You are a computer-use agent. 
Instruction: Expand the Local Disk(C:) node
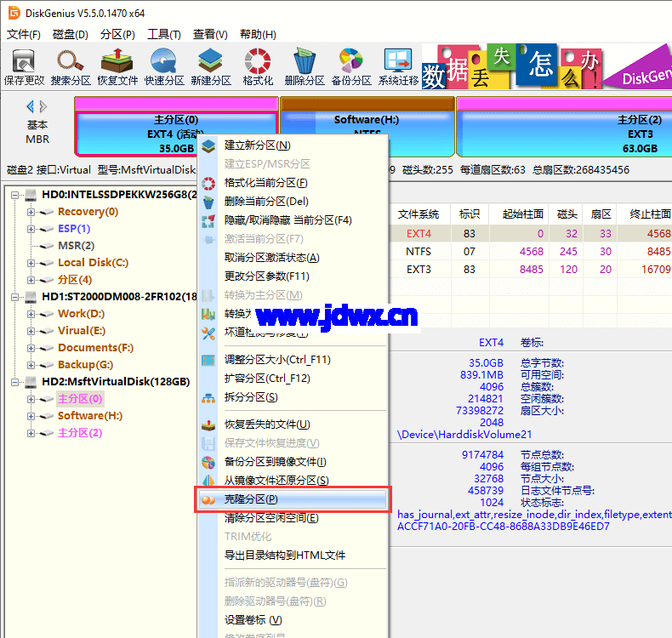click(x=31, y=263)
